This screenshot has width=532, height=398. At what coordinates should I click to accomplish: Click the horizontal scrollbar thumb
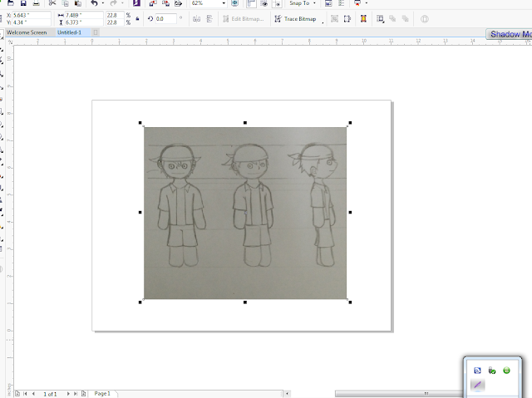pos(399,394)
